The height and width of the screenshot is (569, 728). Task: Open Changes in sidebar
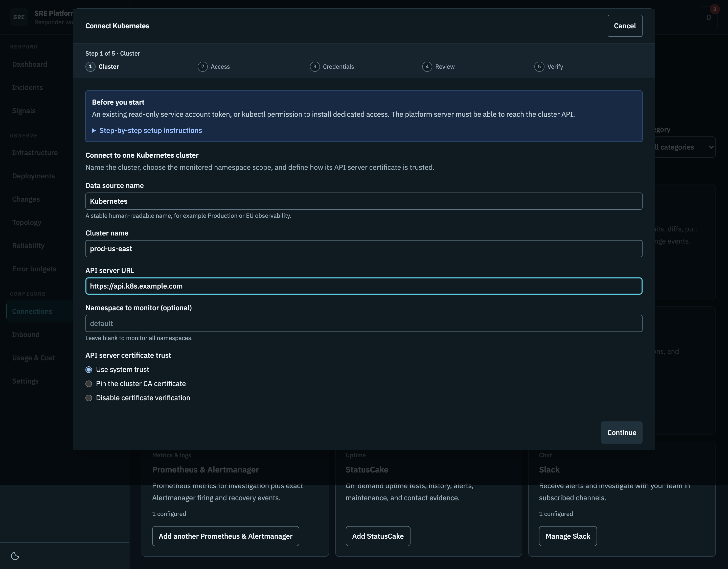pos(26,199)
